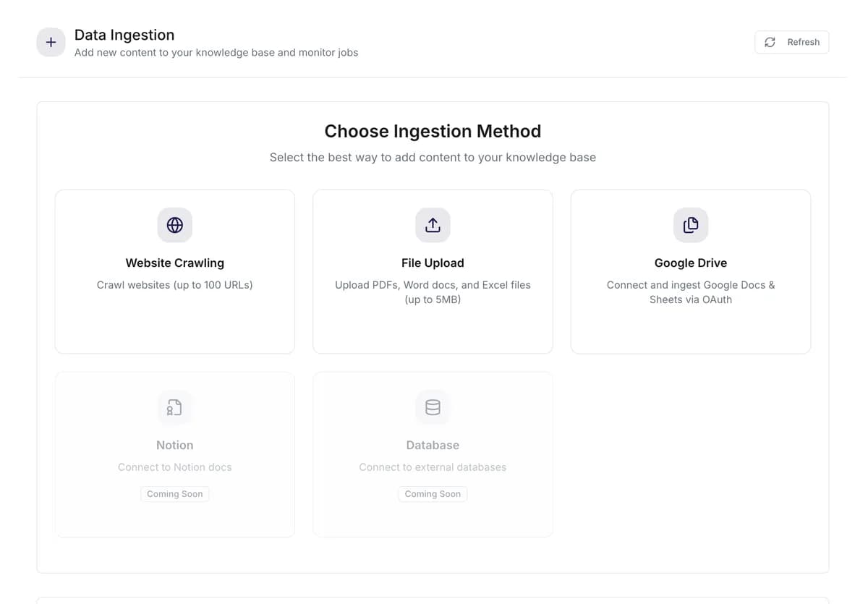The width and height of the screenshot is (868, 604).
Task: Click the Coming Soon badge under Notion
Action: coord(175,494)
